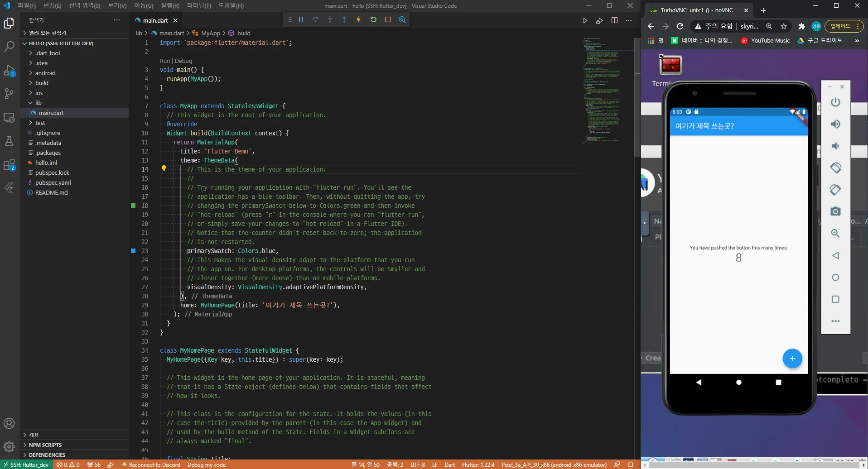Expand the android folder

tap(45, 73)
